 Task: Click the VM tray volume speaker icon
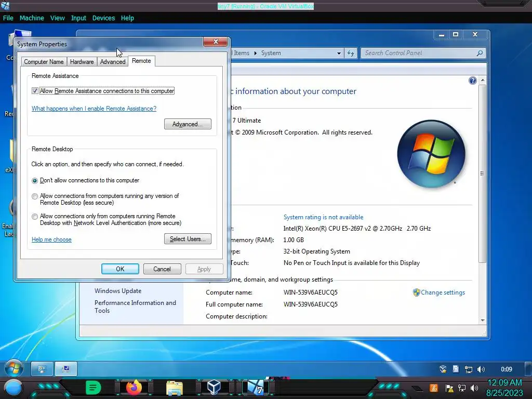point(481,369)
